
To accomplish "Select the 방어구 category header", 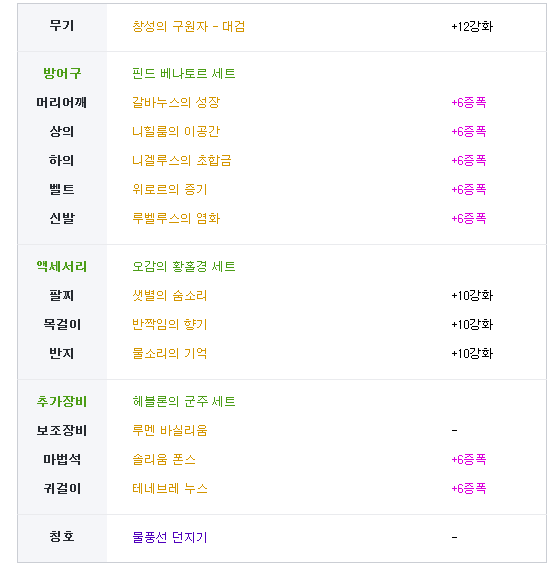I will 62,74.
